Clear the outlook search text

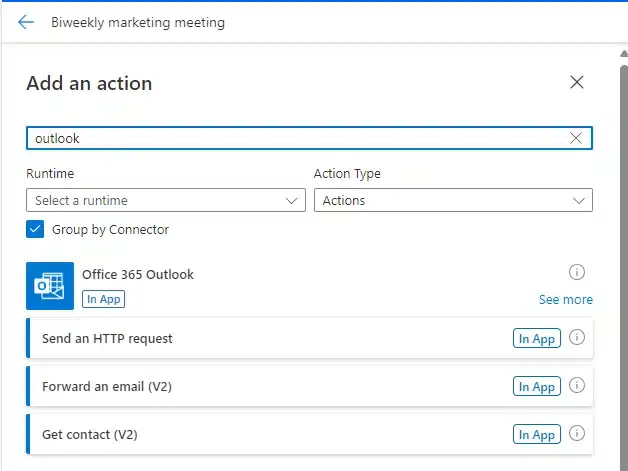[x=576, y=138]
